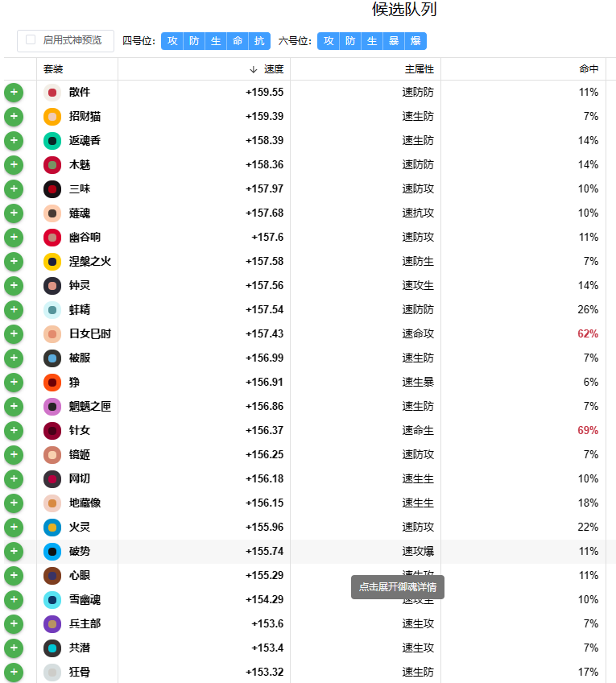This screenshot has height=683, width=616.
Task: Click the 返魂香 set icon
Action: coord(52,141)
